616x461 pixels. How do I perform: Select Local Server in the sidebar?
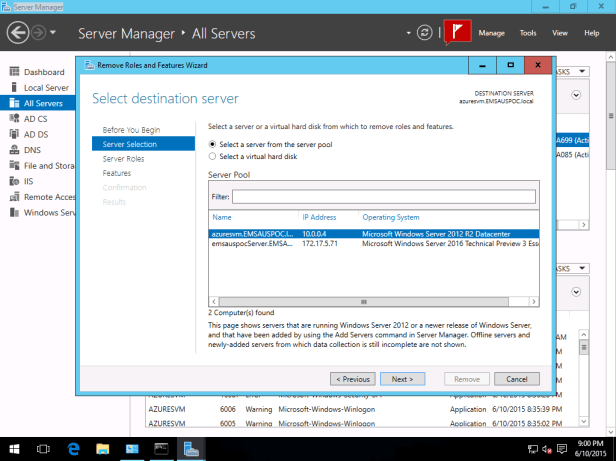pyautogui.click(x=46, y=88)
